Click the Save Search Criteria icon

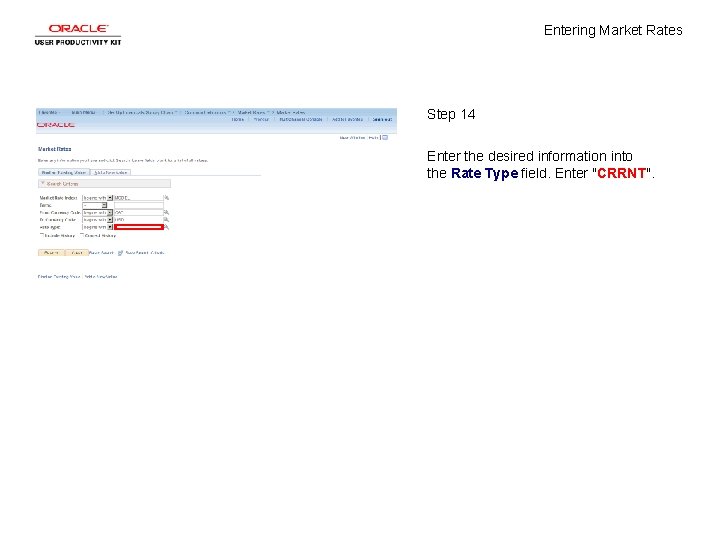[120, 253]
